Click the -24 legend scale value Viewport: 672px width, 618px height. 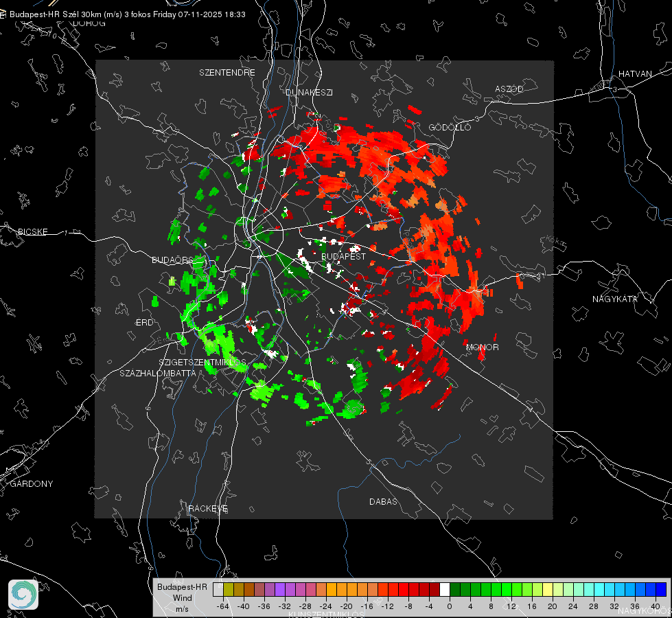[325, 606]
